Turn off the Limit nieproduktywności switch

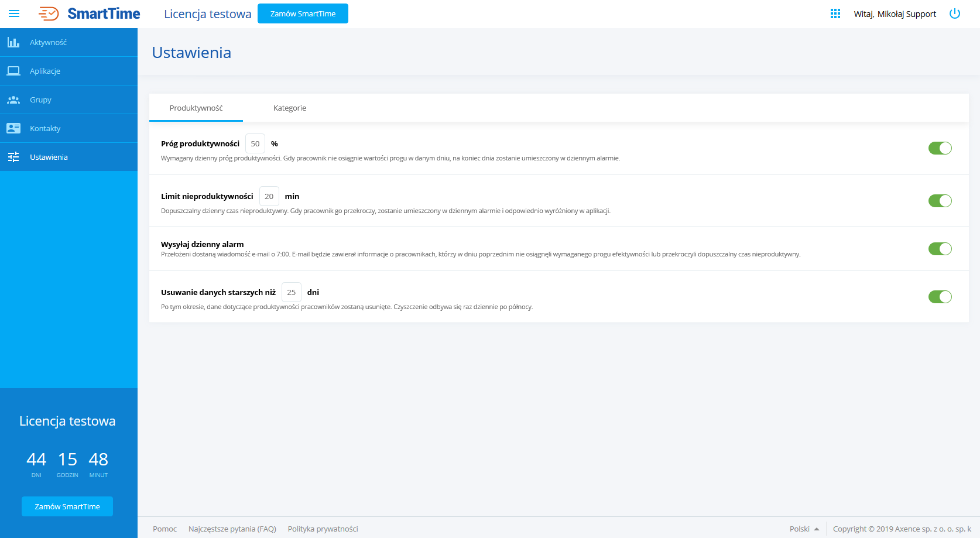(x=940, y=200)
